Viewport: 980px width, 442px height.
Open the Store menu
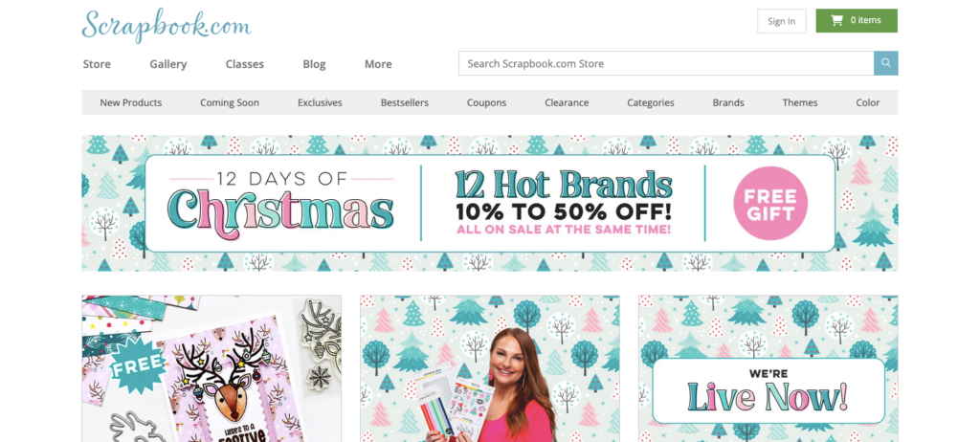[x=97, y=64]
